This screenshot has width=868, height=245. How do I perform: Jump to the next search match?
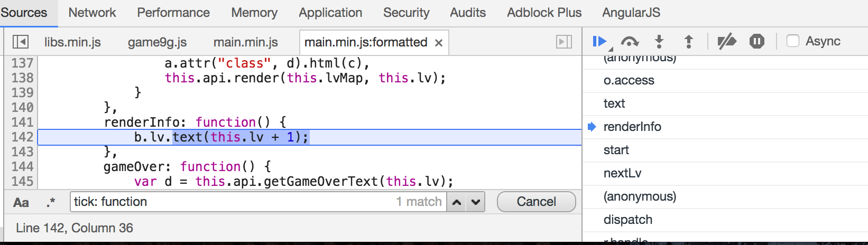[476, 202]
